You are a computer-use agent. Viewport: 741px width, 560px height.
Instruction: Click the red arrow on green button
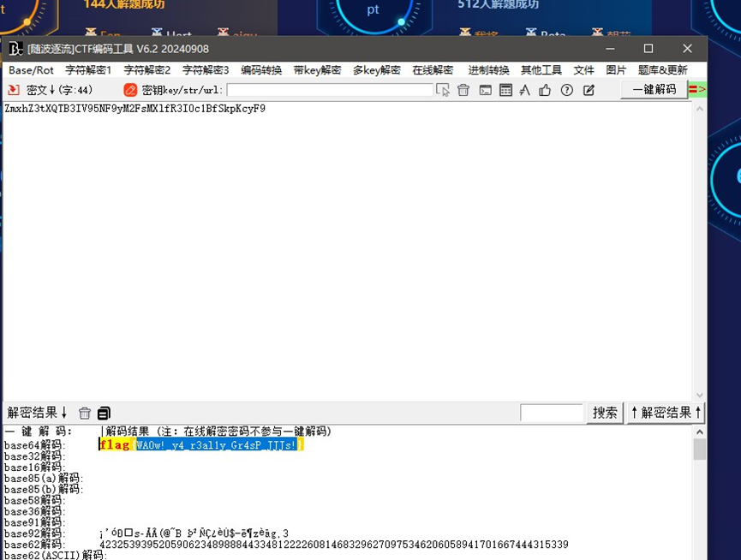coord(697,89)
